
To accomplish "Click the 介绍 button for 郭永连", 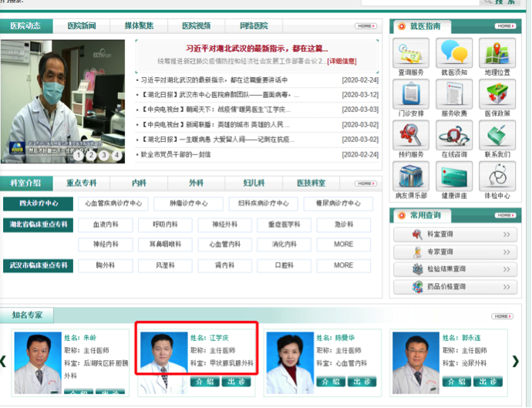I will 456,382.
